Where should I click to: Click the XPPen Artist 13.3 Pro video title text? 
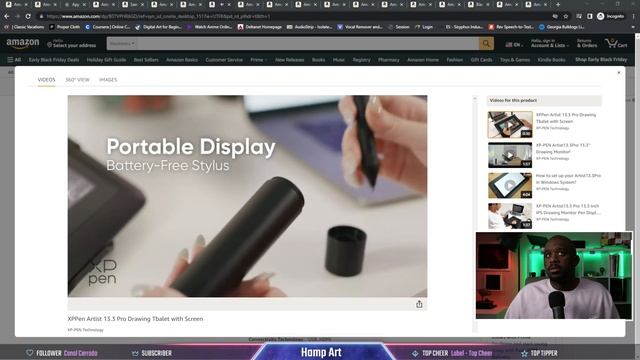135,319
